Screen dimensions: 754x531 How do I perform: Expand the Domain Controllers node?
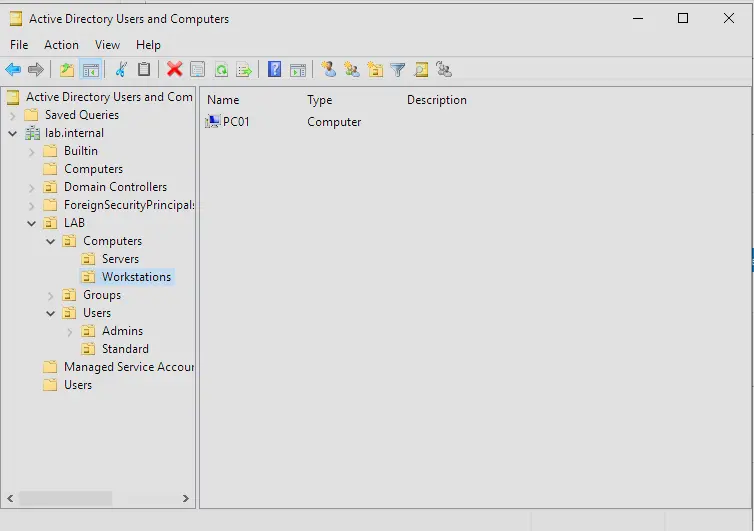(x=32, y=188)
